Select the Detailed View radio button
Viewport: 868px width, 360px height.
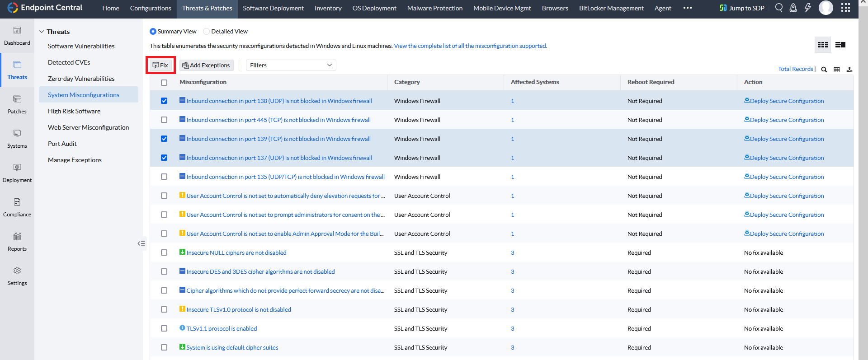(x=207, y=32)
